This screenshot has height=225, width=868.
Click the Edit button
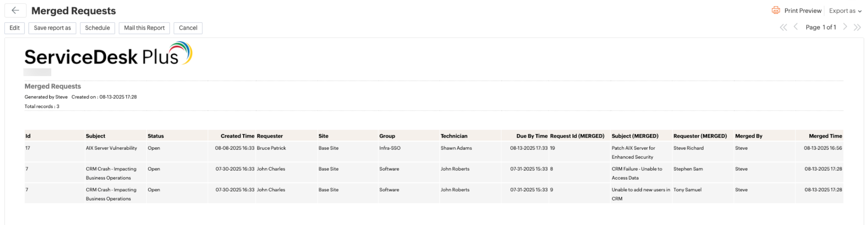click(15, 28)
